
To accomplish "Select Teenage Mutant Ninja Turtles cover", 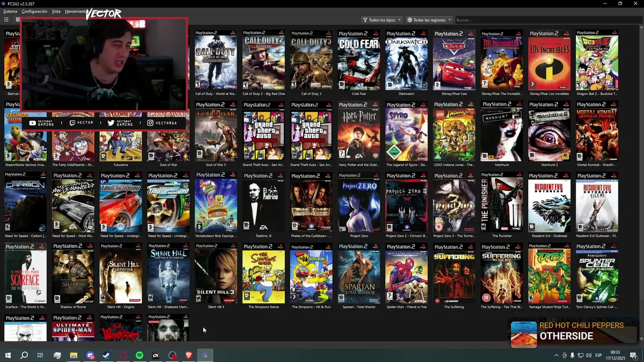I will [x=549, y=274].
